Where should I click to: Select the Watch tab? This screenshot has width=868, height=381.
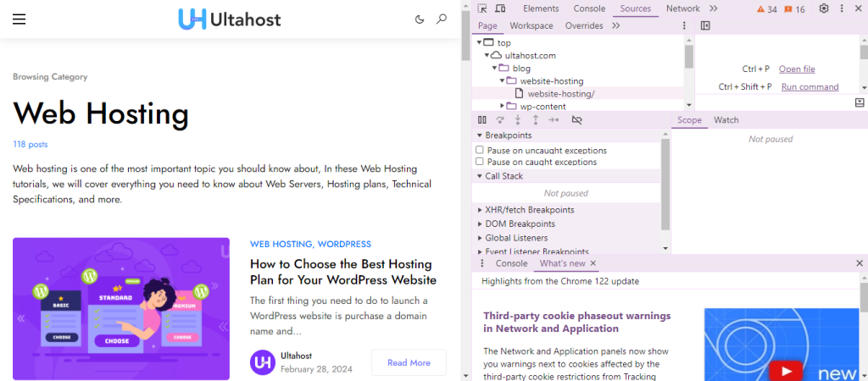click(726, 120)
